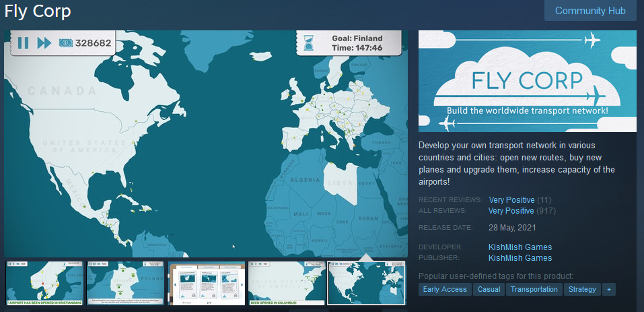Click the Fly Corp header banner image
Image resolution: width=644 pixels, height=312 pixels.
click(x=528, y=81)
